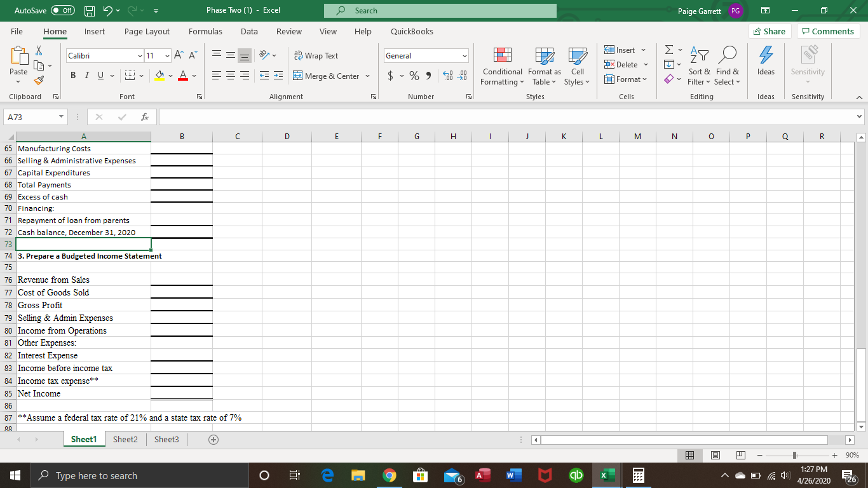Viewport: 868px width, 488px height.
Task: Click the Undo arrow icon
Action: [109, 10]
